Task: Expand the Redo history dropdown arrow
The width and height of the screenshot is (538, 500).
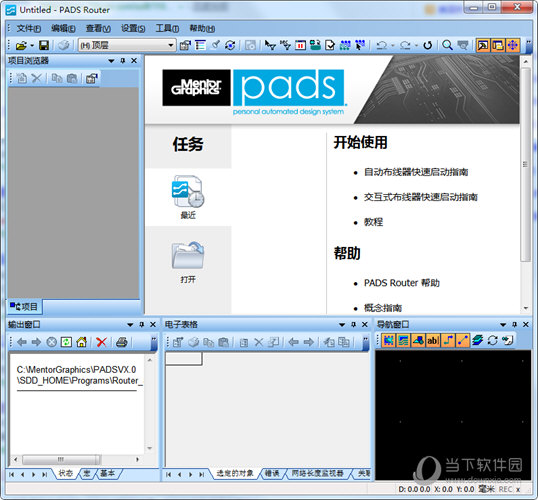Action: (416, 45)
